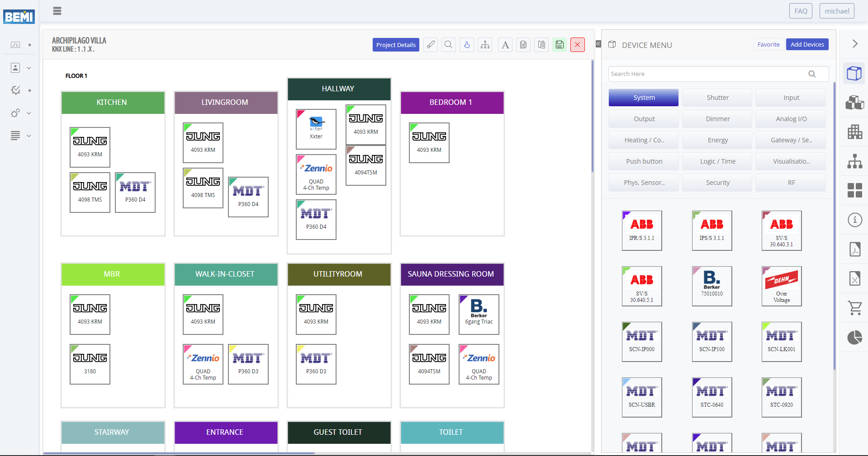Viewport: 868px width, 456px height.
Task: Select the RF category tab
Action: [791, 183]
